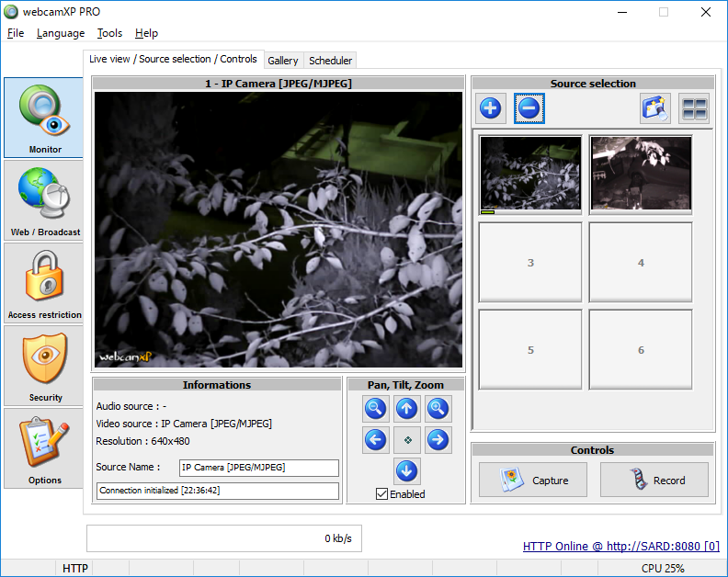728x577 pixels.
Task: Click the Audio source : - text
Action: (x=131, y=406)
